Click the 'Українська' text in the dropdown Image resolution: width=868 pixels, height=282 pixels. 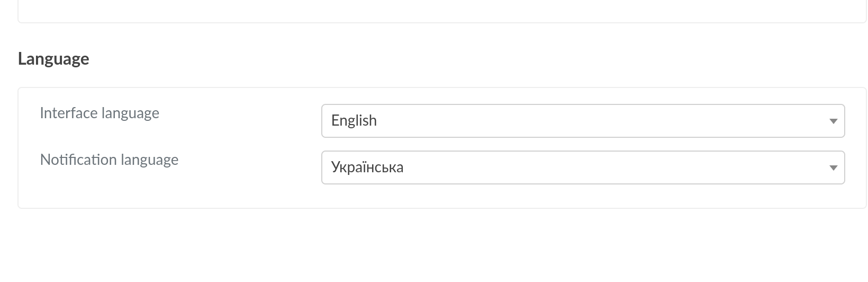[367, 168]
